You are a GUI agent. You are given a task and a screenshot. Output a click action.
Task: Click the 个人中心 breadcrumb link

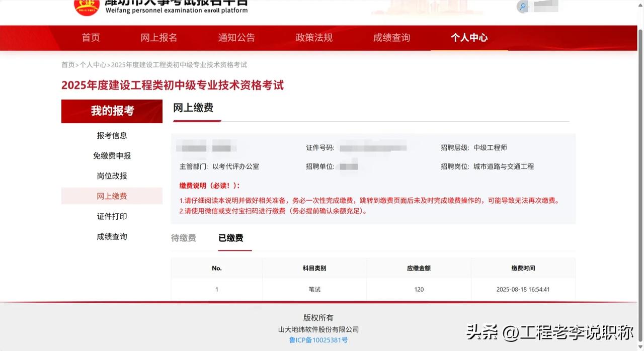point(93,65)
